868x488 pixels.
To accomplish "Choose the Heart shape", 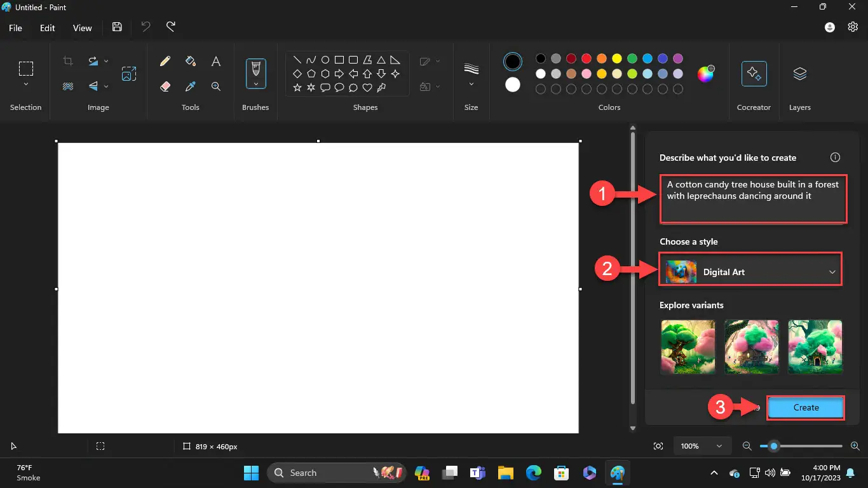I will pos(367,88).
